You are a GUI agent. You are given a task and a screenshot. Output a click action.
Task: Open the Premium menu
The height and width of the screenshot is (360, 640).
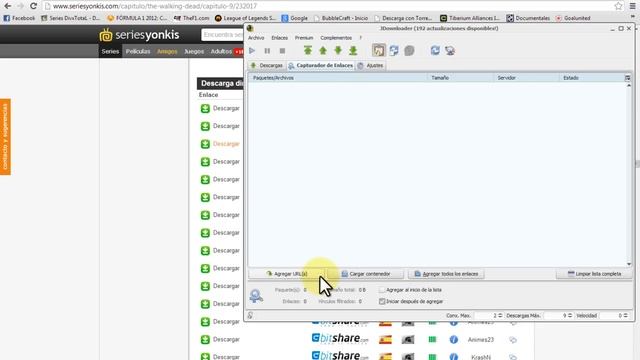pyautogui.click(x=304, y=38)
